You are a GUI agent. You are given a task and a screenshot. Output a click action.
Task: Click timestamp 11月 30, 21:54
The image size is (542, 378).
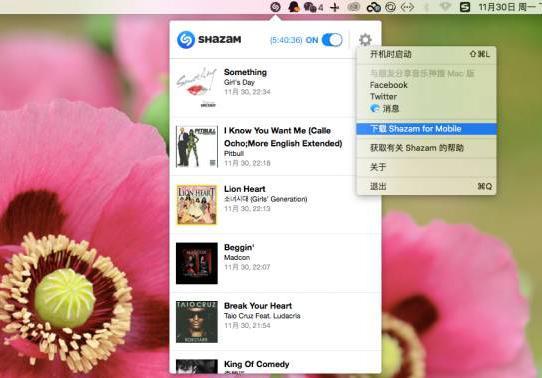[247, 325]
